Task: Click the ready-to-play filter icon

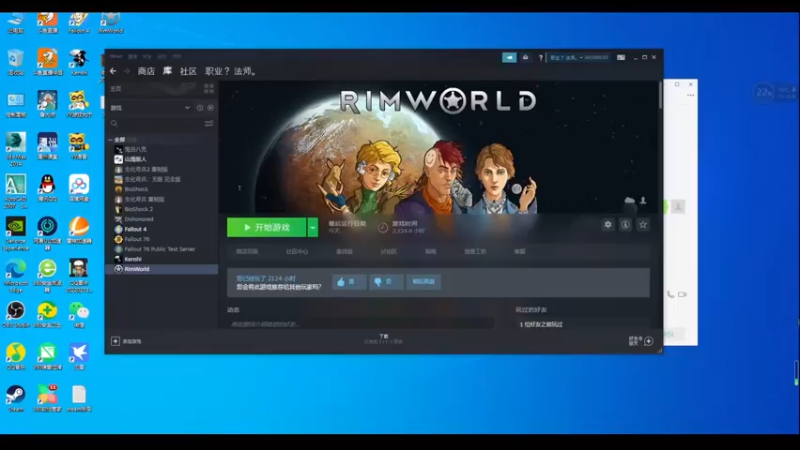Action: pyautogui.click(x=211, y=108)
